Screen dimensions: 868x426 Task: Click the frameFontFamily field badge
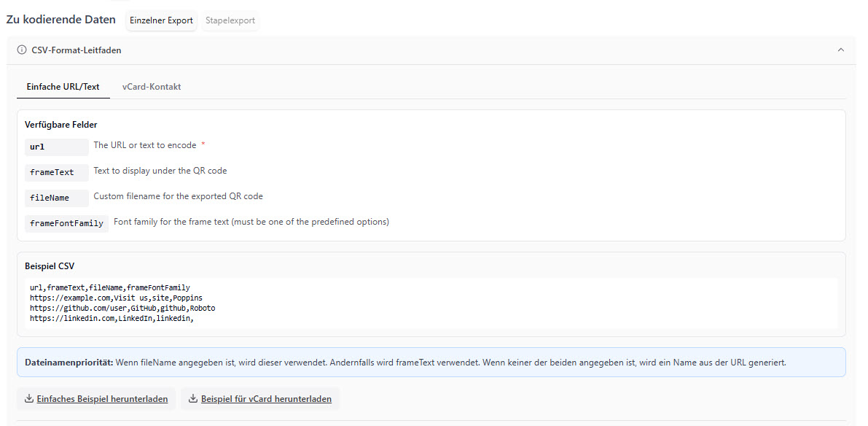66,223
